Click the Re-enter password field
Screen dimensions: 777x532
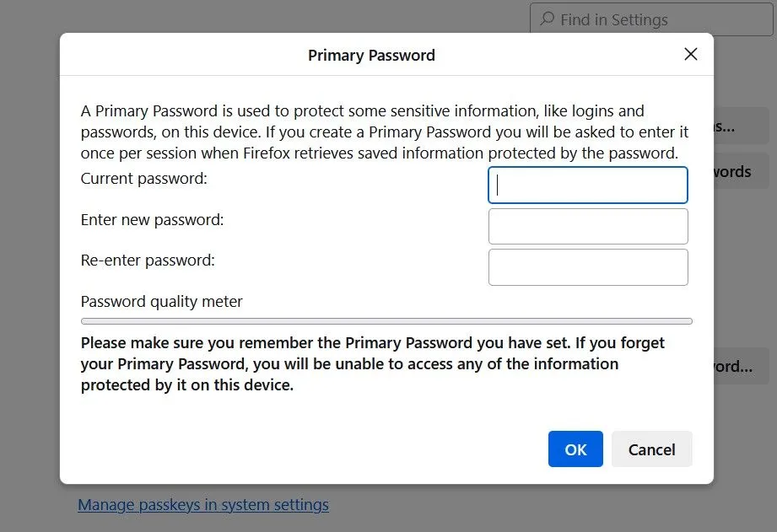pos(587,266)
